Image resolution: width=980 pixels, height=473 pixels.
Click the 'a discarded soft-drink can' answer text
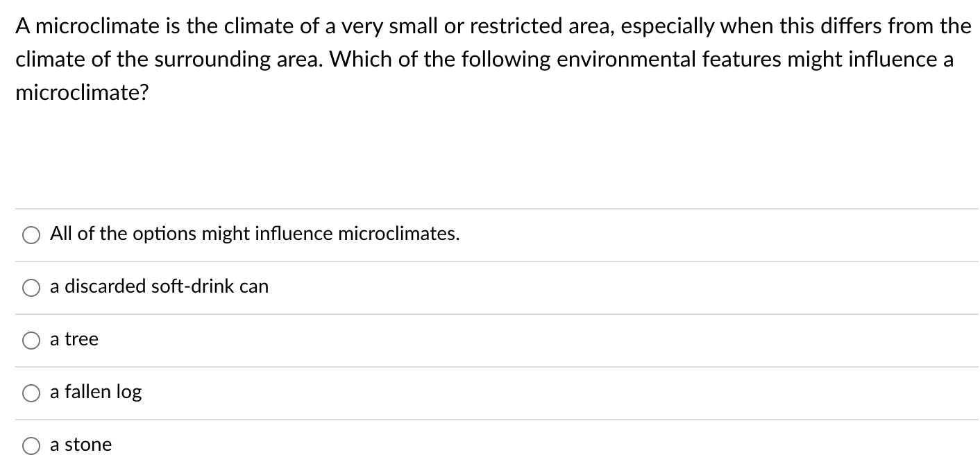coord(159,286)
